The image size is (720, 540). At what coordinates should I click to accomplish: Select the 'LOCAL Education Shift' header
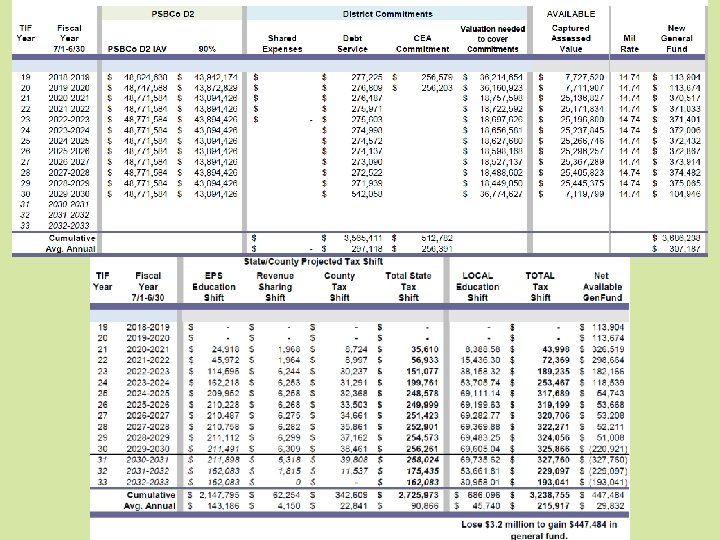point(478,287)
